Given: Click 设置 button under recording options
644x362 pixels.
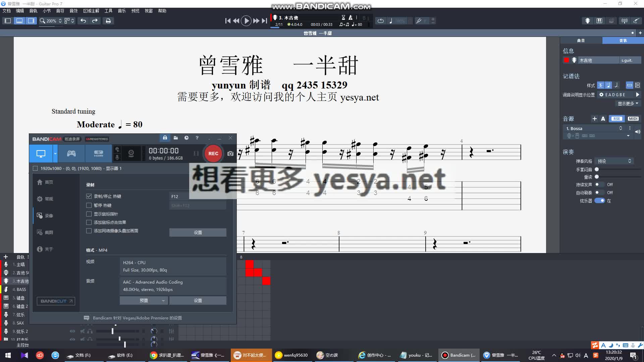Looking at the screenshot, I should pyautogui.click(x=198, y=232).
